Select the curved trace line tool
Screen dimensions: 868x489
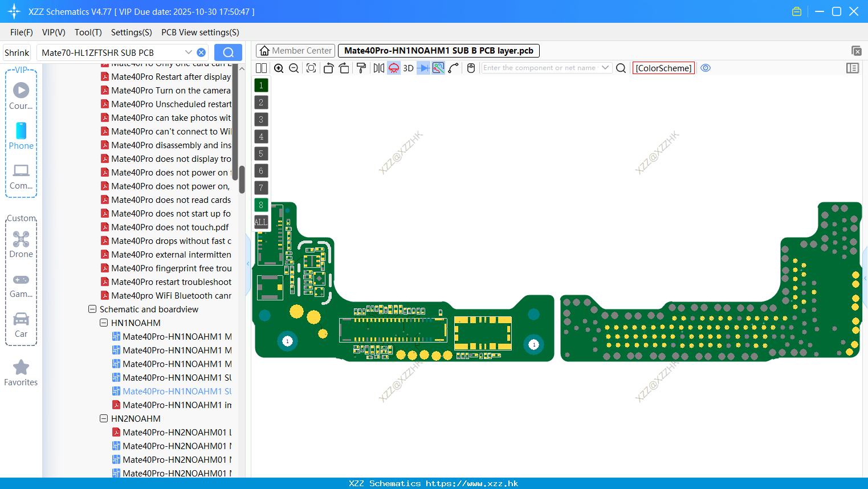(x=454, y=68)
